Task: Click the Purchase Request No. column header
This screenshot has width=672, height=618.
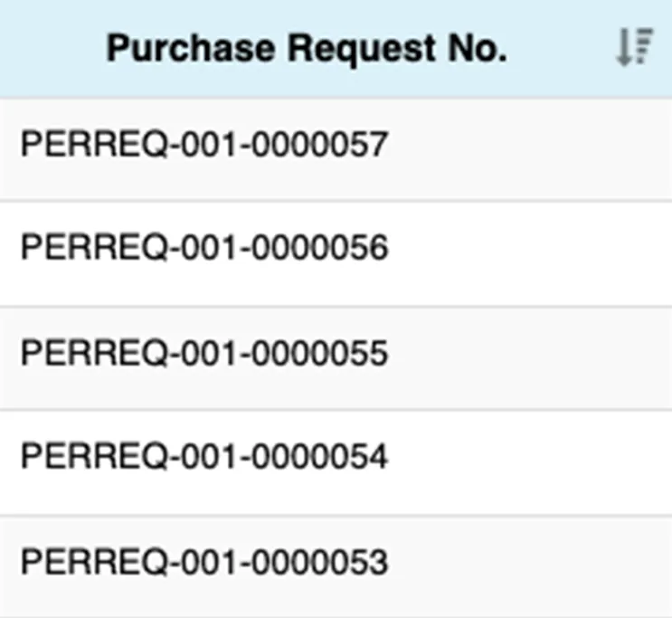Action: click(307, 49)
